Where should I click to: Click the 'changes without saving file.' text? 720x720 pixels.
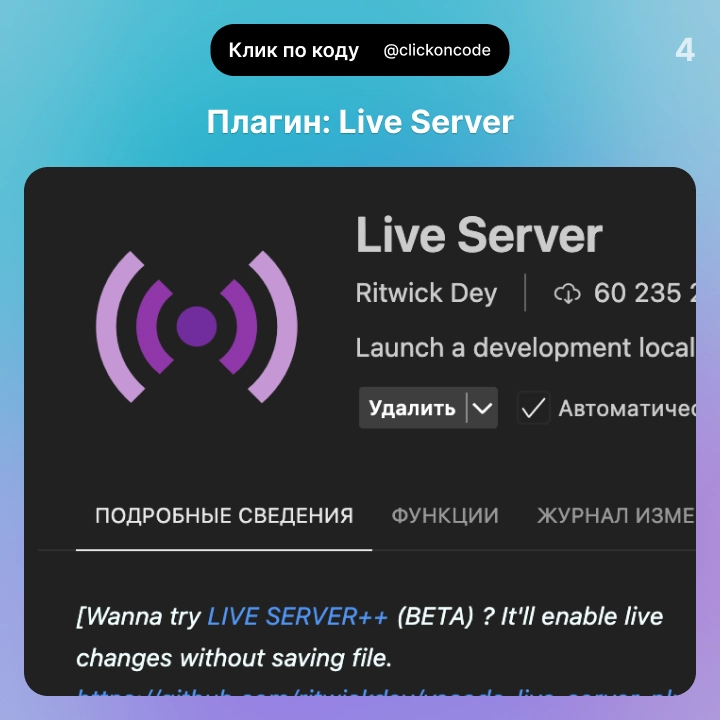click(234, 658)
